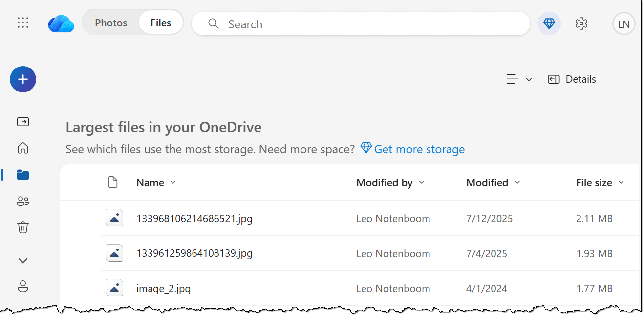This screenshot has width=644, height=317.
Task: Open the view options list dropdown
Action: [519, 79]
